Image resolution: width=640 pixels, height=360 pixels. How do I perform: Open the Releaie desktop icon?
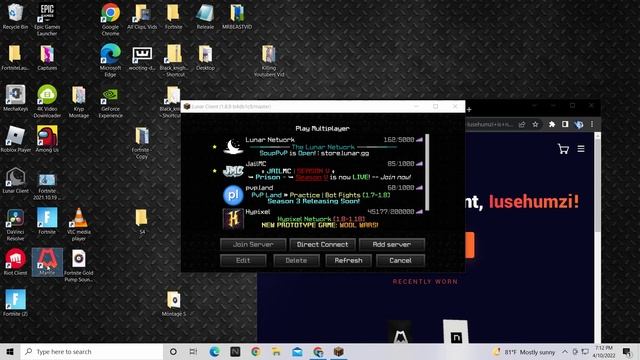pyautogui.click(x=205, y=17)
